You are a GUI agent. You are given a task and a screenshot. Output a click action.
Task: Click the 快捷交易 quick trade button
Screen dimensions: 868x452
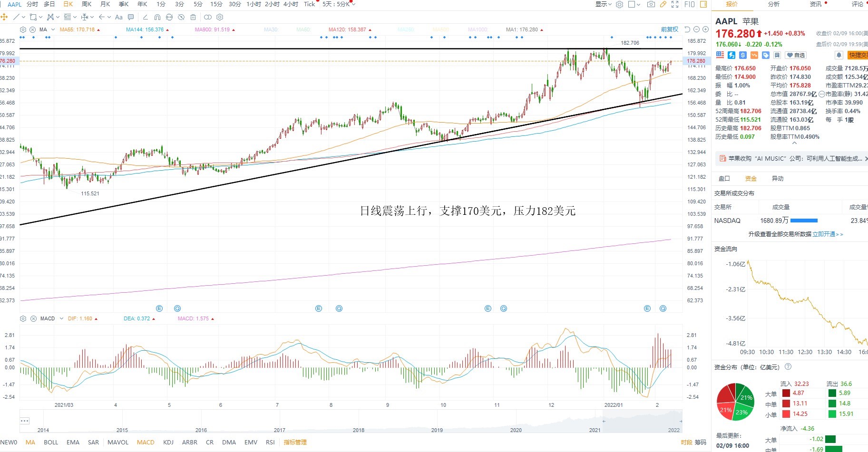click(x=858, y=55)
